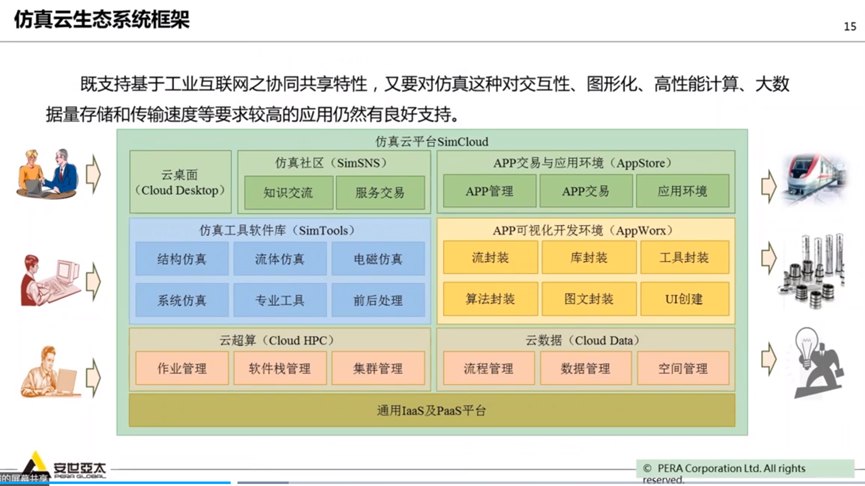Select the 流体仿真 box
Viewport: 865px width, 486px height.
[279, 260]
